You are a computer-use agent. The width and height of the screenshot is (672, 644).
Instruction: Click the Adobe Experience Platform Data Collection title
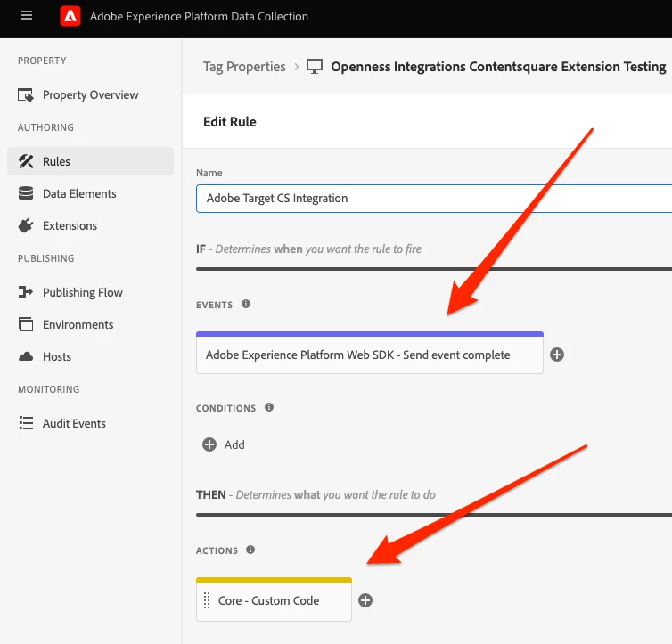pyautogui.click(x=199, y=16)
